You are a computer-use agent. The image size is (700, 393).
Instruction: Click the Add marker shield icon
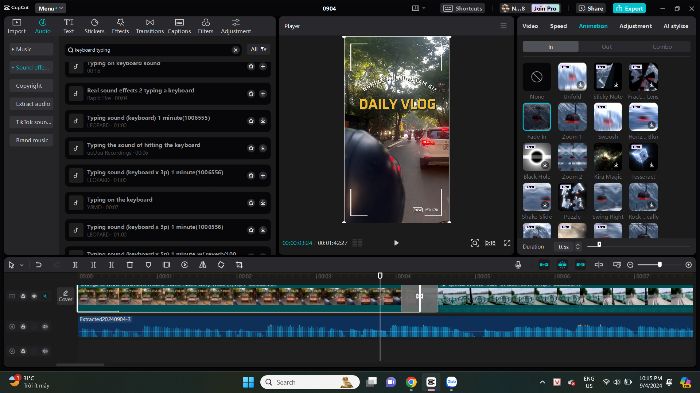pos(148,265)
